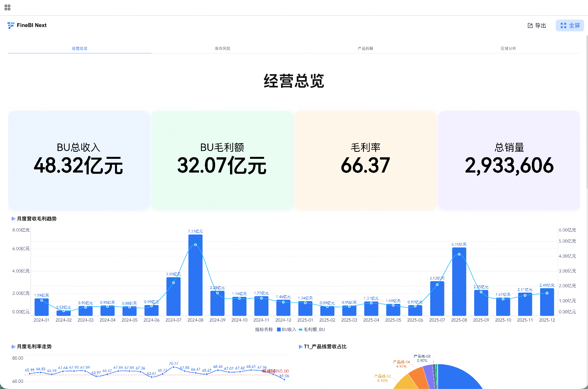Click the 月度营收毛利趋势 chart title
The width and height of the screenshot is (588, 389).
pyautogui.click(x=37, y=219)
